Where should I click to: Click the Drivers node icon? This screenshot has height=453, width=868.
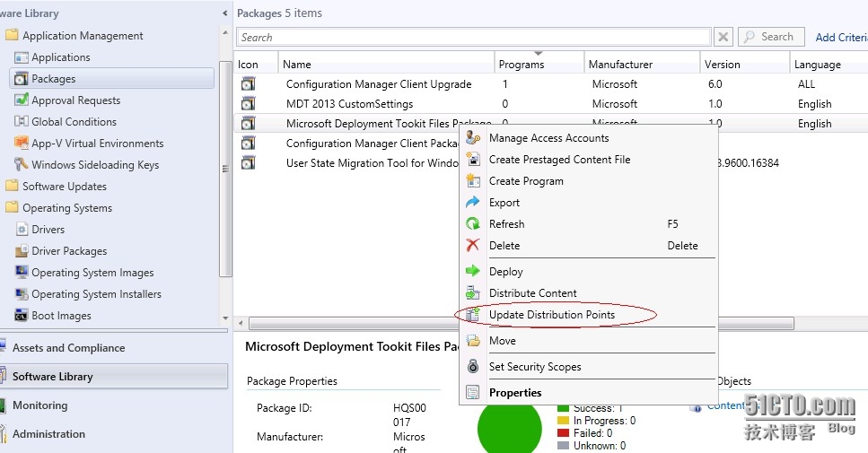coord(21,230)
